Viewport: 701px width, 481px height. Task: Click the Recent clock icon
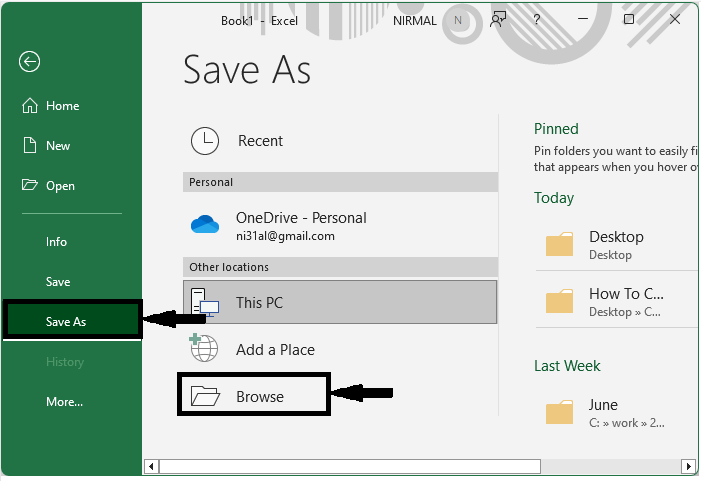pyautogui.click(x=205, y=141)
